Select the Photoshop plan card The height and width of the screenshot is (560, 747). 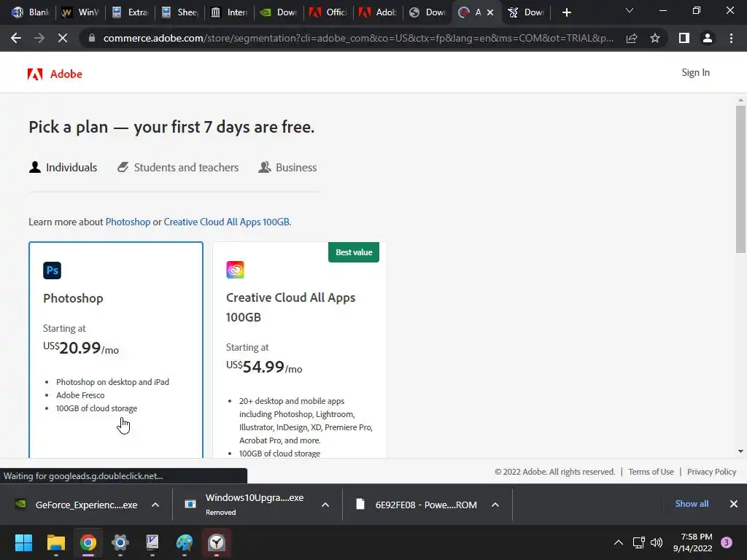coord(116,350)
